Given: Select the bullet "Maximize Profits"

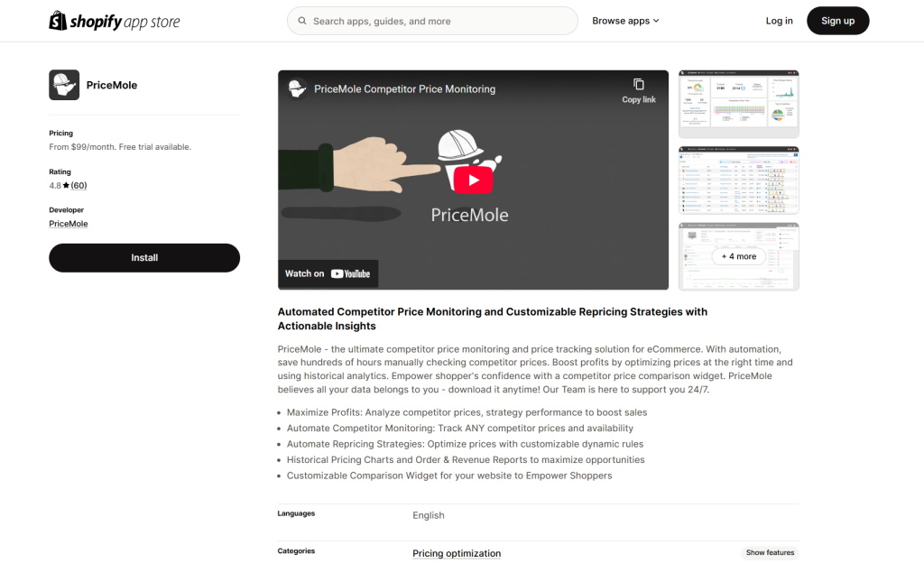Looking at the screenshot, I should [467, 412].
